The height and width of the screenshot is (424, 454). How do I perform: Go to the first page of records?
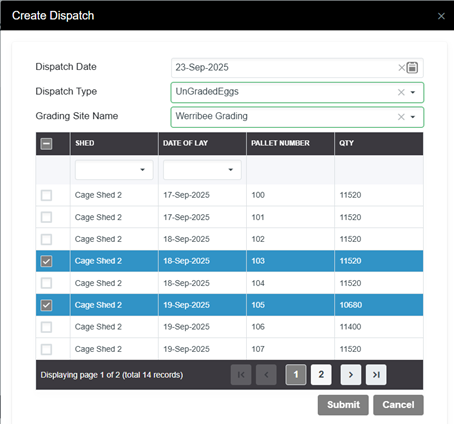(x=241, y=375)
